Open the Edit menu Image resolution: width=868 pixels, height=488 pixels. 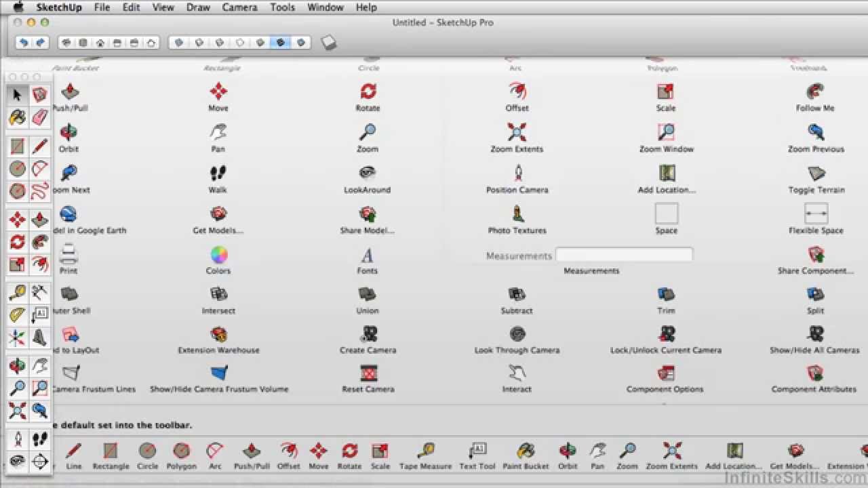click(132, 7)
